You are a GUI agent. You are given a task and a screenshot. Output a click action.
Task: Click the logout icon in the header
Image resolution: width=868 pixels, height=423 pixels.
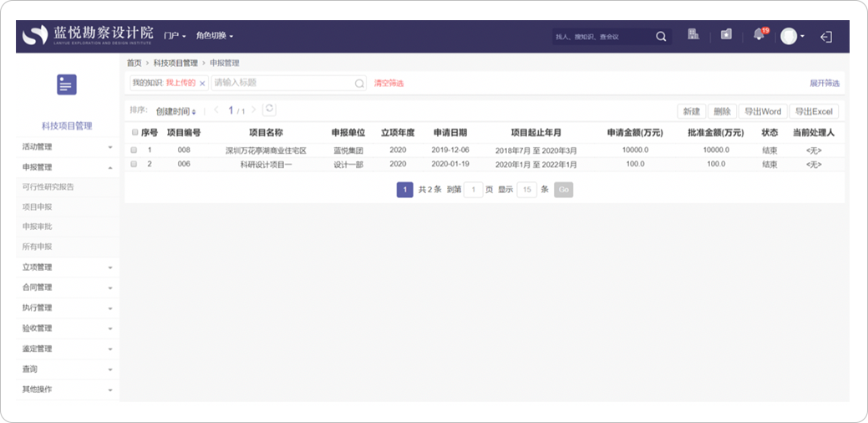[826, 37]
